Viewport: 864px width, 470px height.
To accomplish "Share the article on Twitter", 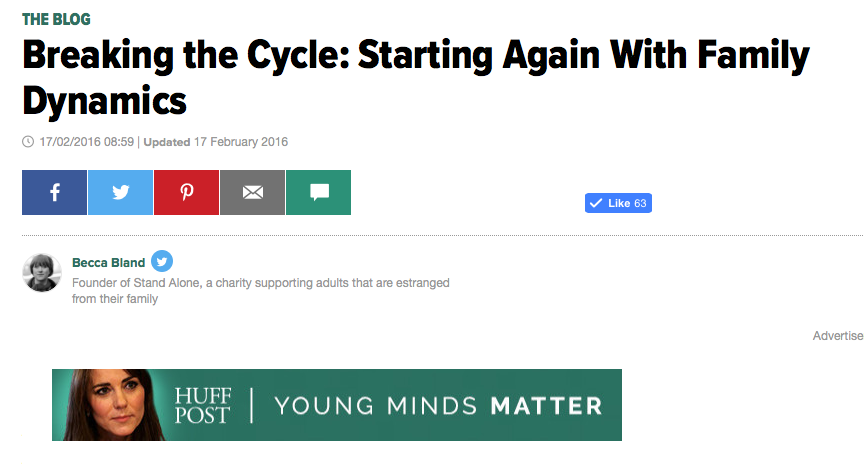I will pyautogui.click(x=120, y=192).
